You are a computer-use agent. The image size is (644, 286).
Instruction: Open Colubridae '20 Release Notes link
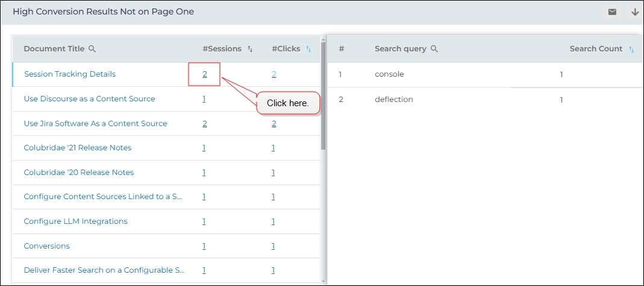pos(78,173)
